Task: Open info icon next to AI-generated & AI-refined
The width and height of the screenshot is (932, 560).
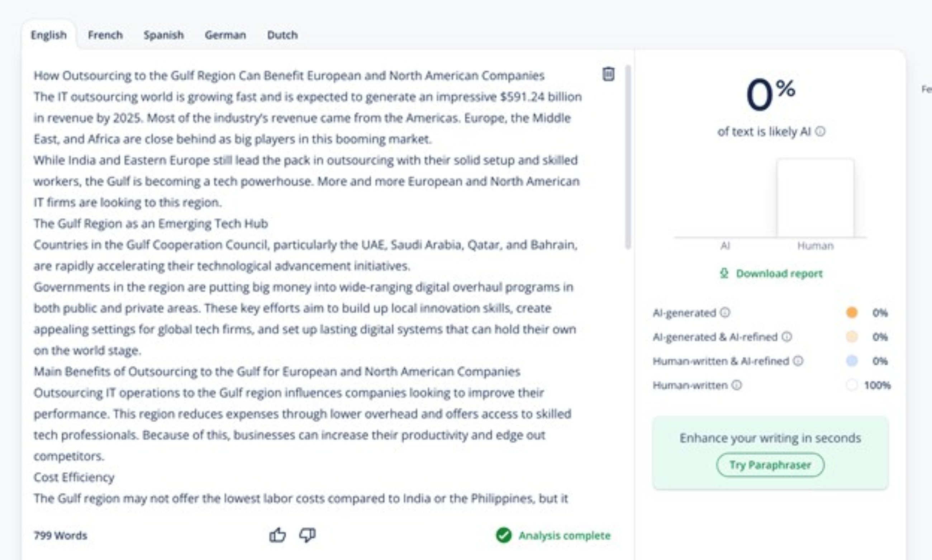Action: 787,337
